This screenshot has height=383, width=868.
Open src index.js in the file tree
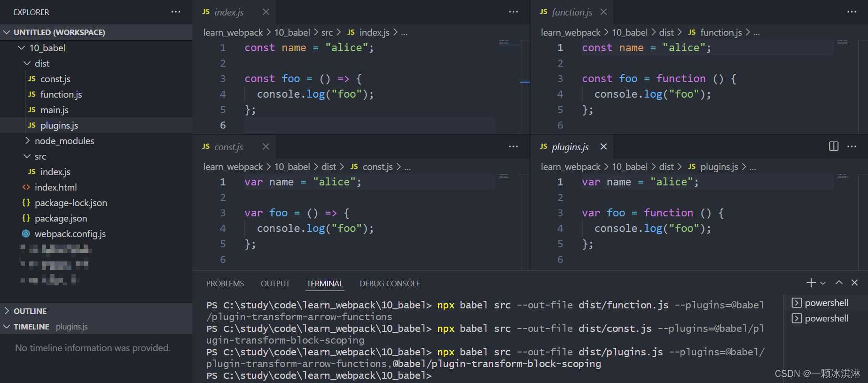click(96, 172)
